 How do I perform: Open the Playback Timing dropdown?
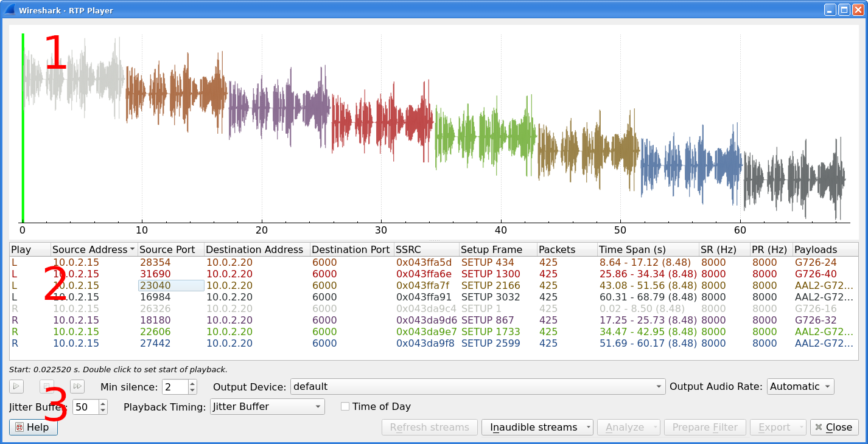click(x=267, y=406)
